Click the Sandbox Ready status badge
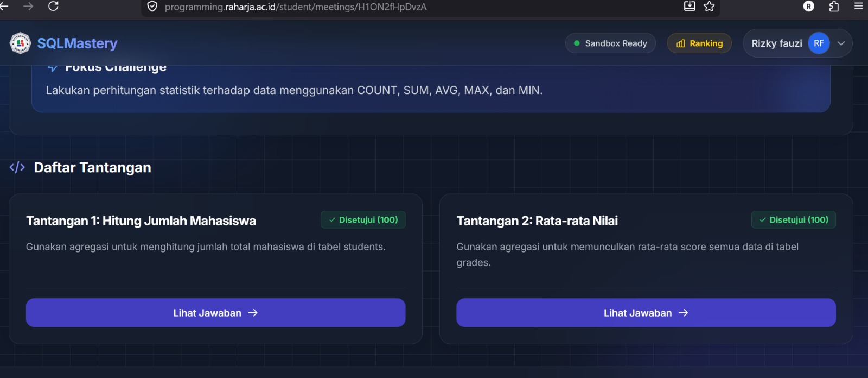This screenshot has height=378, width=868. [610, 43]
